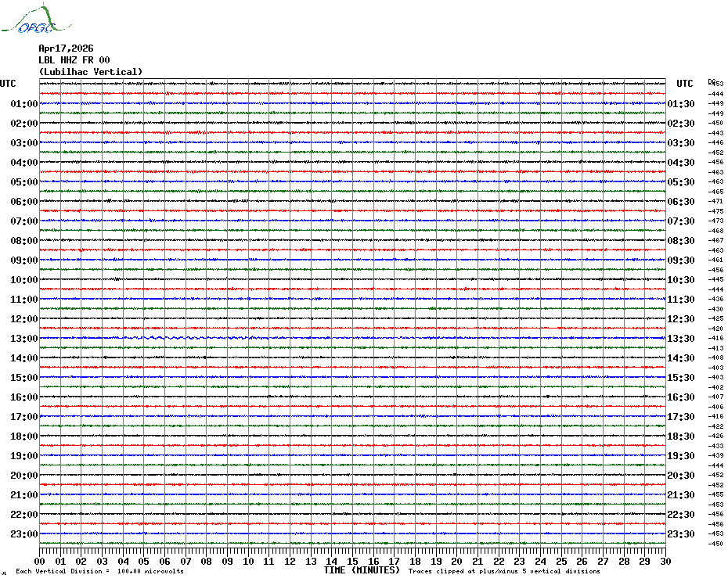Viewport: 728px width, 582px height.
Task: Click the UTC label right of the plot
Action: pyautogui.click(x=684, y=84)
